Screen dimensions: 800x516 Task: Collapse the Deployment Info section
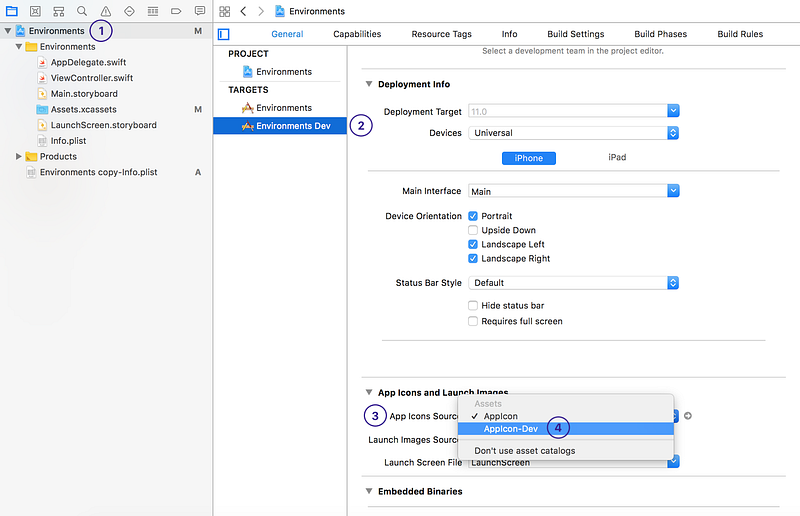coord(369,84)
